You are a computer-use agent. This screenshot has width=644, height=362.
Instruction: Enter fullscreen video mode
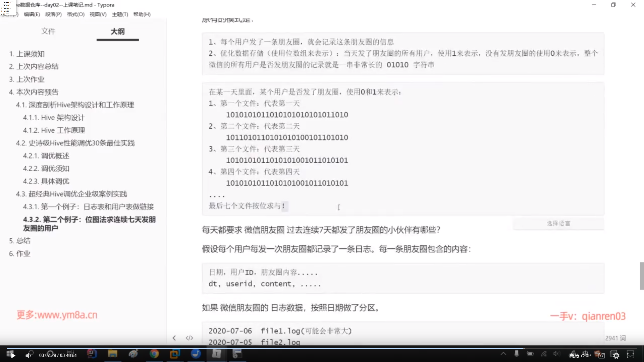(x=631, y=355)
